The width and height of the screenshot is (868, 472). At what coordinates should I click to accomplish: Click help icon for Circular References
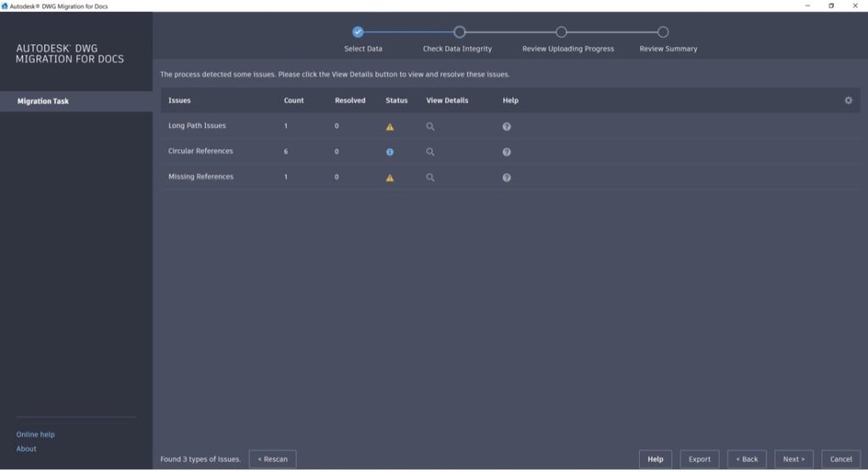pyautogui.click(x=506, y=152)
